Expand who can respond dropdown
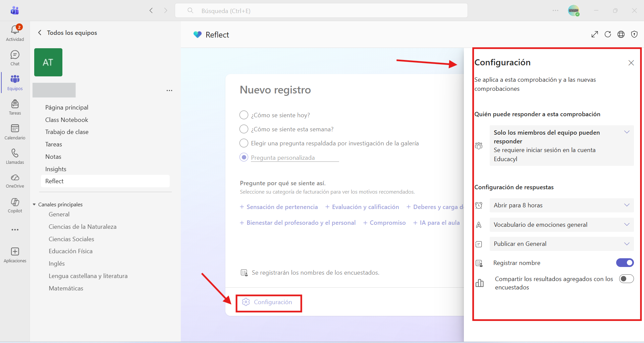The width and height of the screenshot is (644, 343). click(561, 145)
